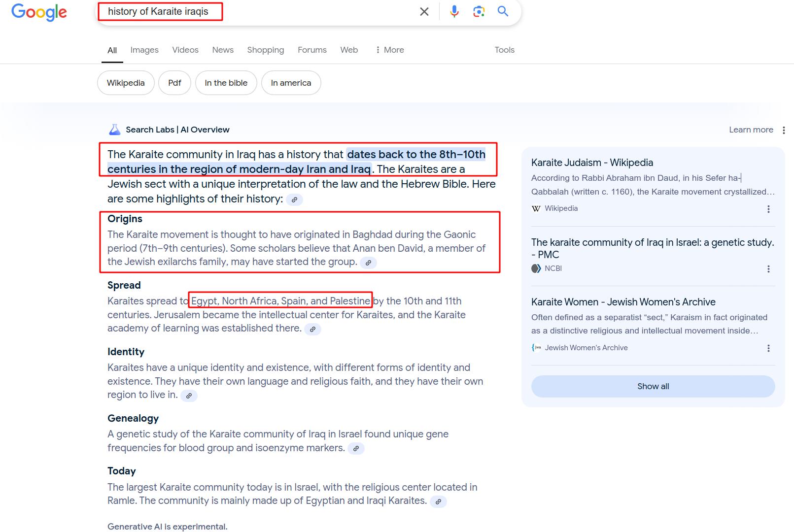Open Google Lens image search
This screenshot has height=532, width=794.
point(479,11)
